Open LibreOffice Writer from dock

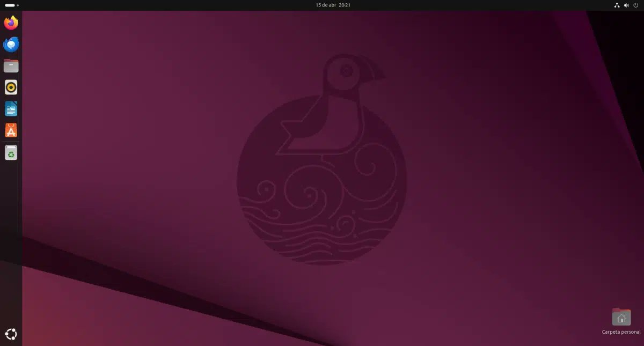tap(11, 109)
